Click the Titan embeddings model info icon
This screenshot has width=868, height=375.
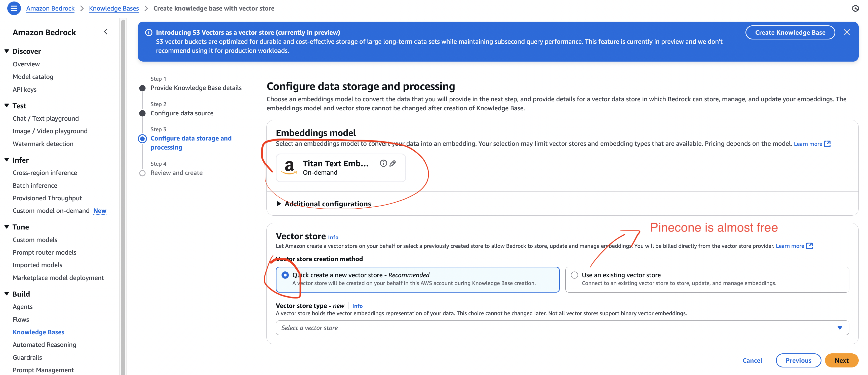[383, 163]
